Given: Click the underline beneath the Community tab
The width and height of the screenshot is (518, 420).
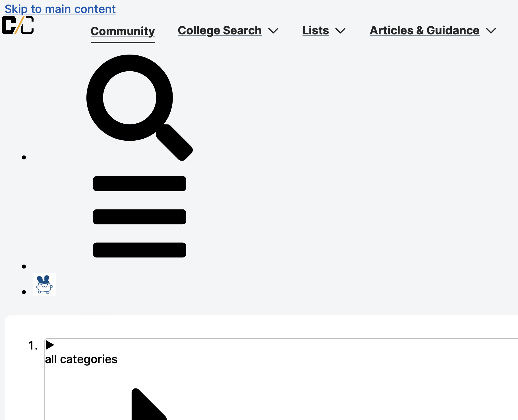Looking at the screenshot, I should tap(123, 42).
